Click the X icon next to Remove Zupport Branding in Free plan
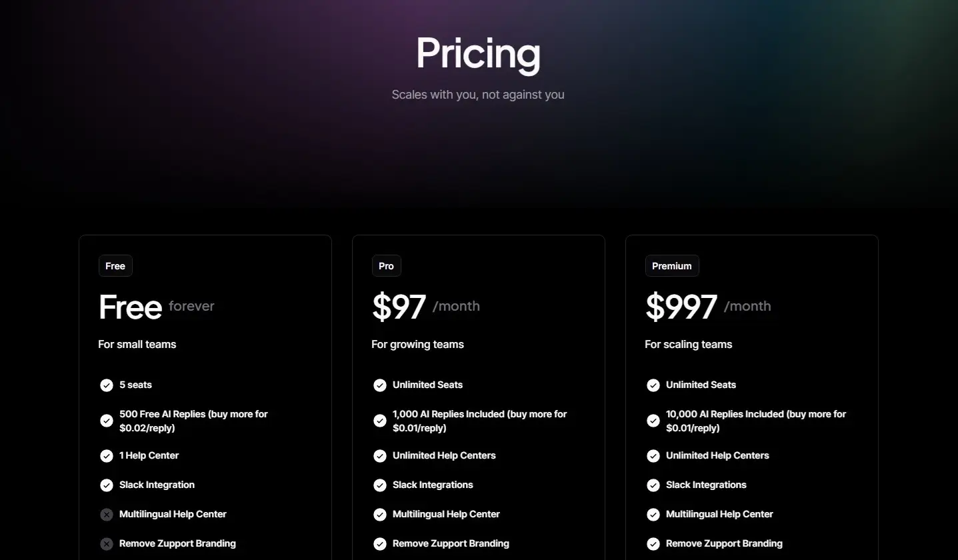 (106, 544)
